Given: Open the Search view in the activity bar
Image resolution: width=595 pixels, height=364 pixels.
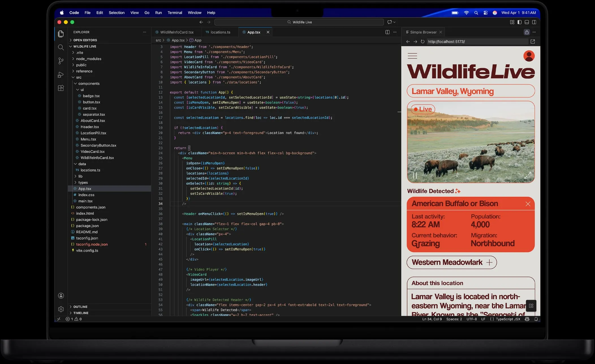Looking at the screenshot, I should pos(61,47).
